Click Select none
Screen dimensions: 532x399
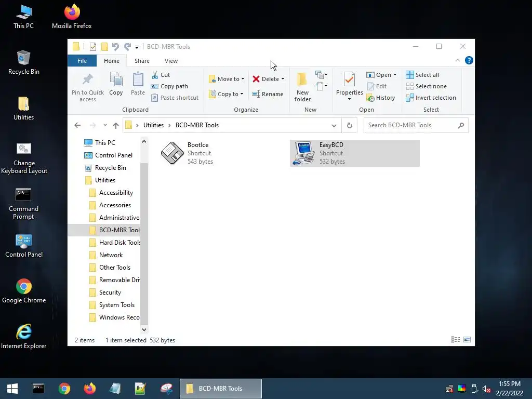[427, 86]
